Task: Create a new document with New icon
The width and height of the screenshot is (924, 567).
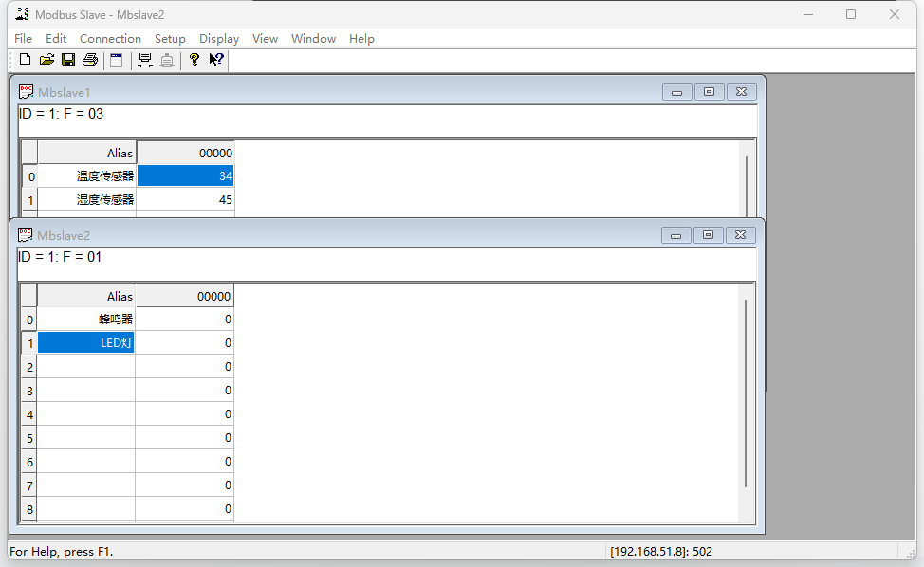Action: pyautogui.click(x=25, y=60)
